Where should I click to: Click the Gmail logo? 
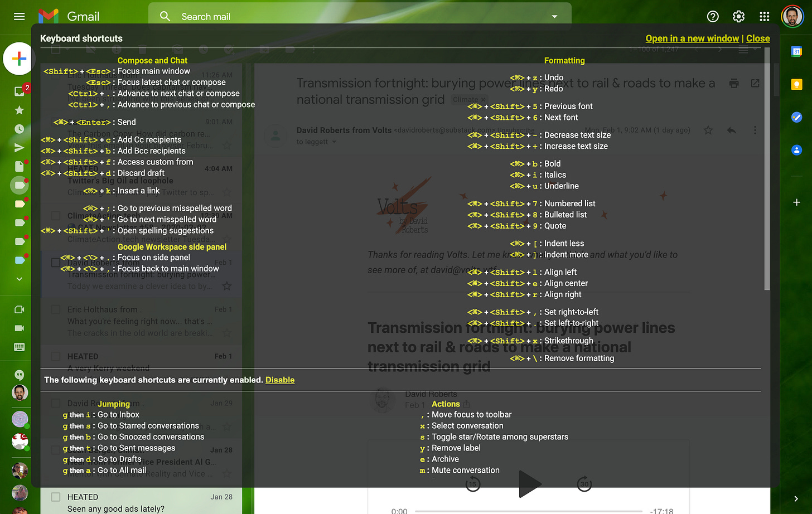(x=69, y=16)
